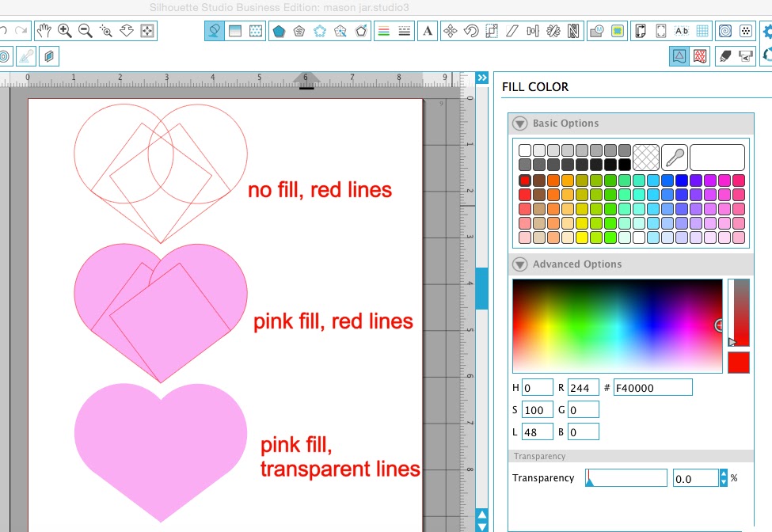772x532 pixels.
Task: Select the Text tool
Action: point(427,31)
